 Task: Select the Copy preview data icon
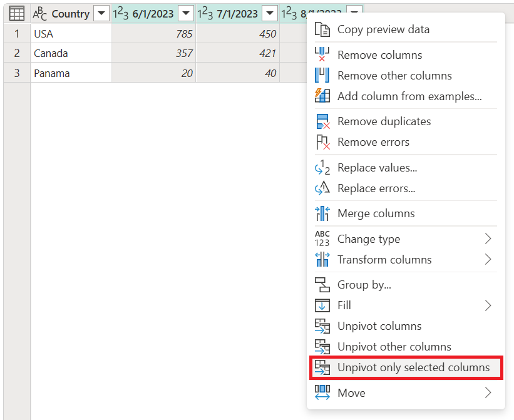pyautogui.click(x=322, y=29)
